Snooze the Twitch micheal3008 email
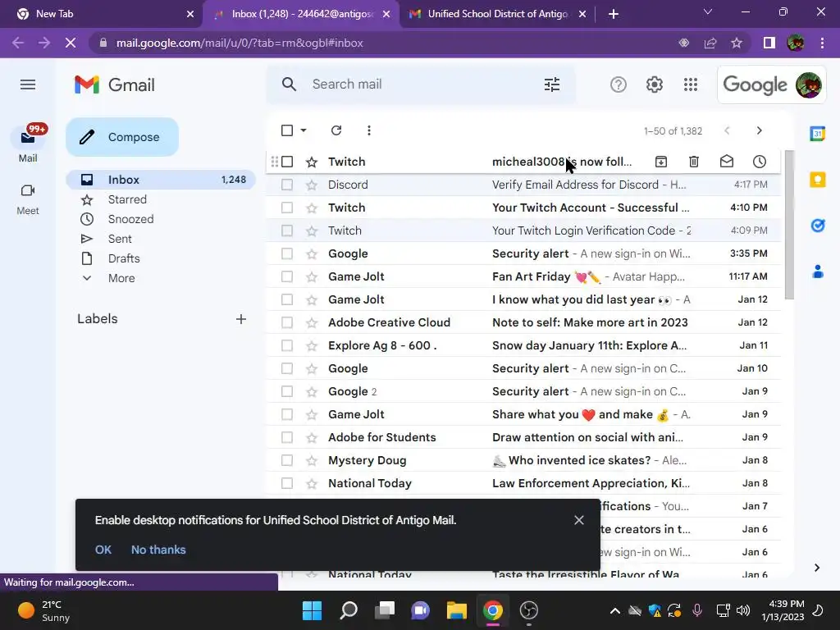The height and width of the screenshot is (630, 840). pyautogui.click(x=759, y=162)
